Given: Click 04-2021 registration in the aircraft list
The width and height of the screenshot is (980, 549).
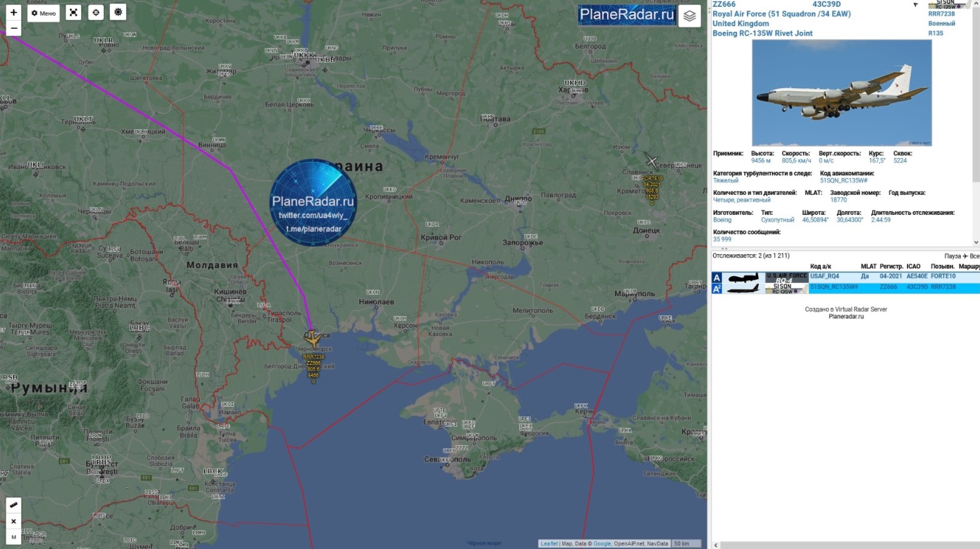Looking at the screenshot, I should tap(891, 276).
